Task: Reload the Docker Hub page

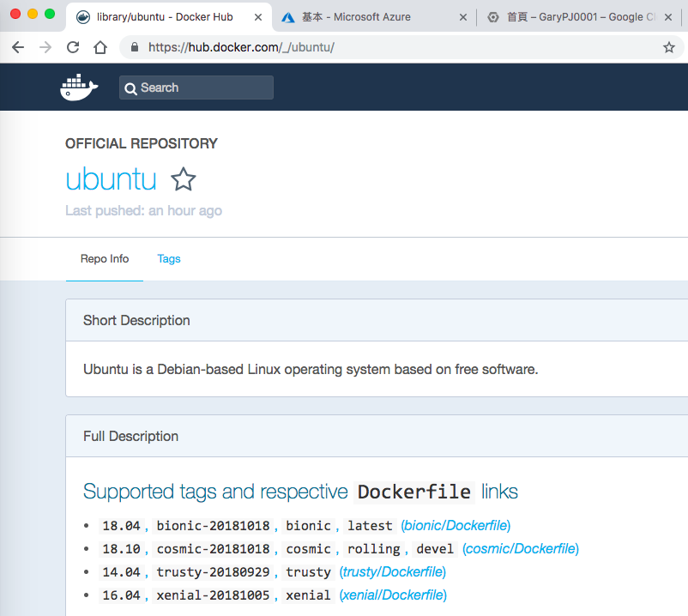Action: [x=73, y=47]
